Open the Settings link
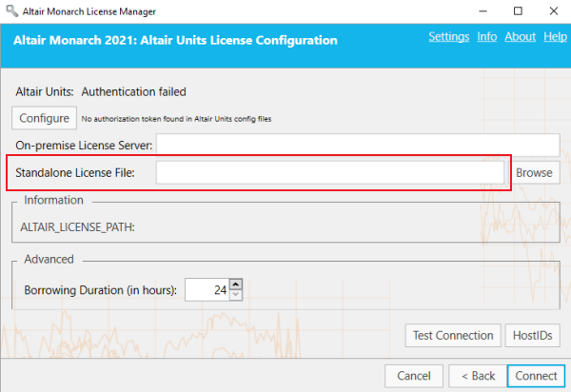The height and width of the screenshot is (392, 571). [x=448, y=37]
